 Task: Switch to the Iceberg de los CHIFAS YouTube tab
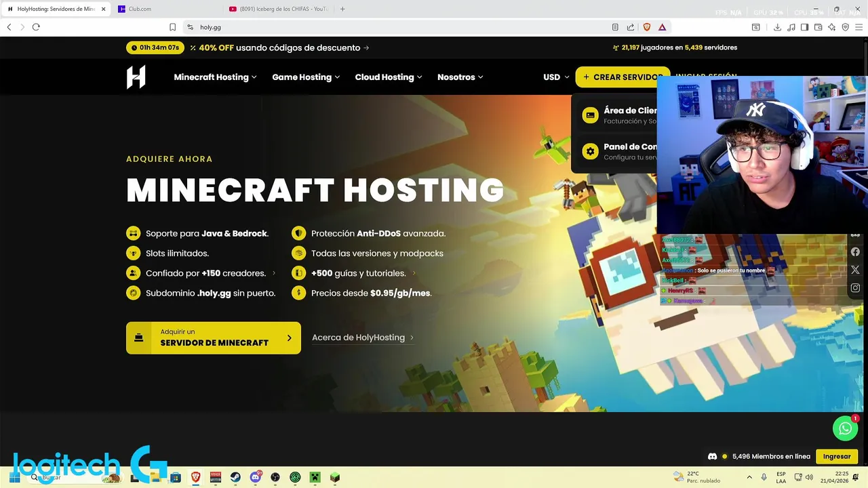coord(278,9)
